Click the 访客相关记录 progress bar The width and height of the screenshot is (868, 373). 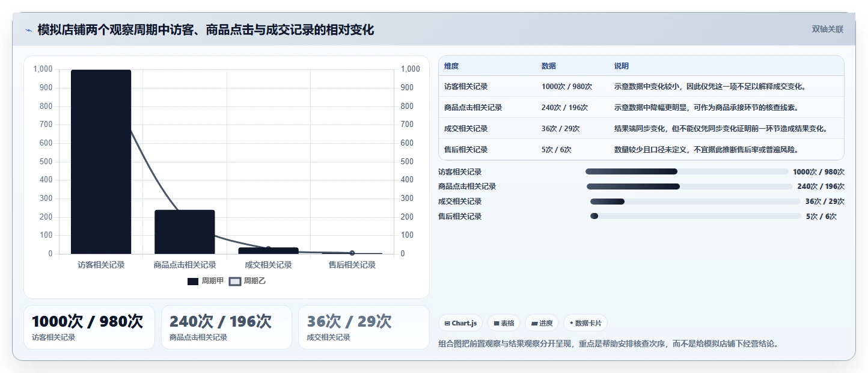[x=686, y=171]
